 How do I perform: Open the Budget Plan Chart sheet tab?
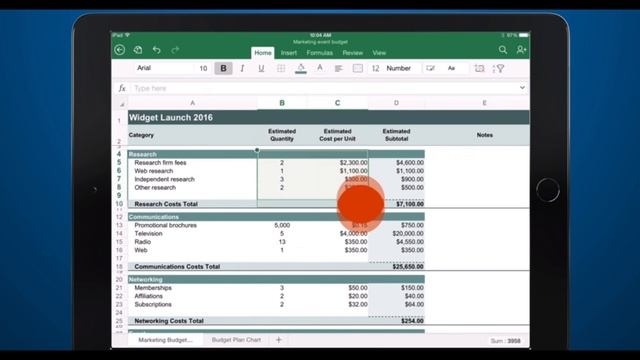click(x=236, y=340)
